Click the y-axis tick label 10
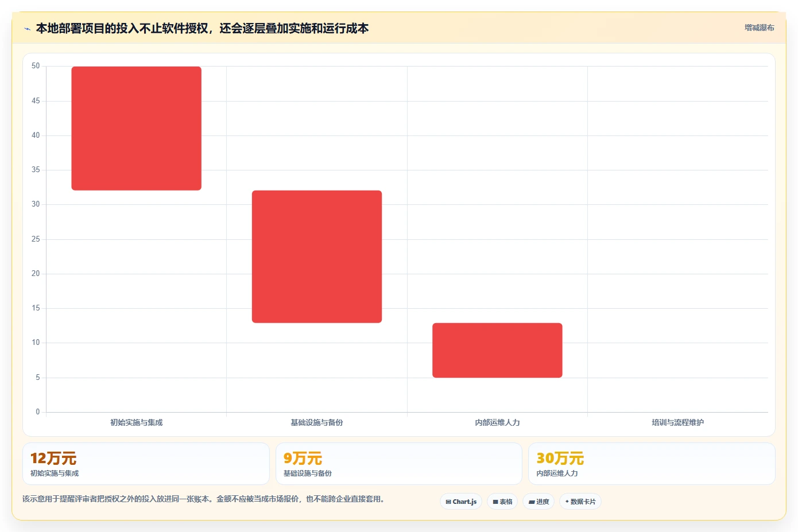 (36, 343)
